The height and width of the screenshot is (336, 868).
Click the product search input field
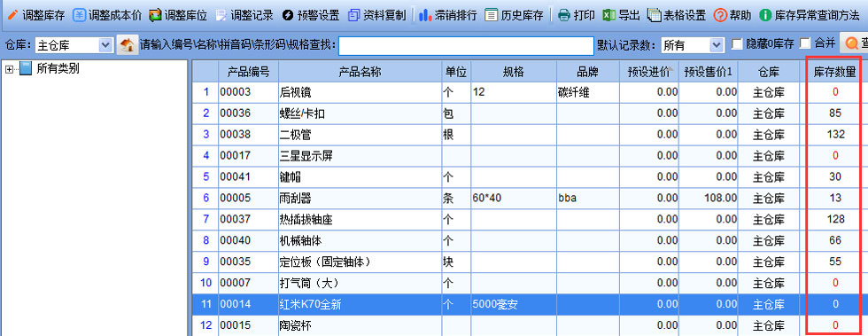pos(466,45)
